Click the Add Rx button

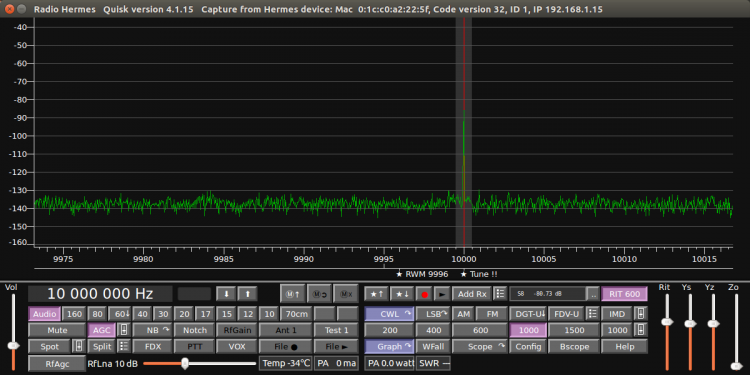click(472, 294)
